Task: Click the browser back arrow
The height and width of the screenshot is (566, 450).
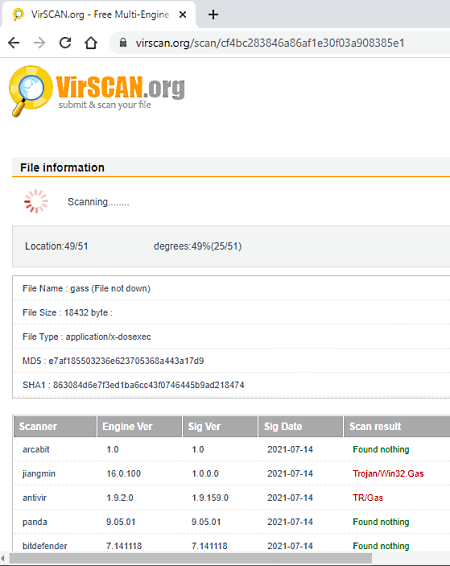Action: [x=14, y=43]
